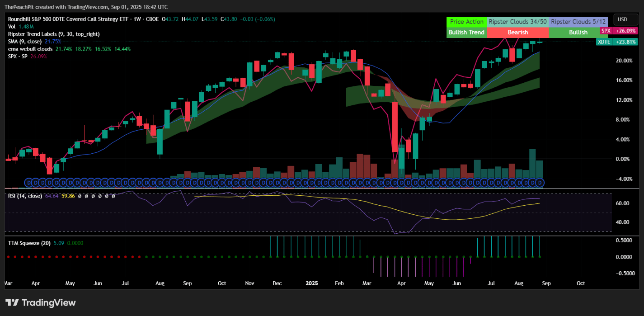Click the RSI moving average value 59.86
This screenshot has height=316, width=644.
click(x=68, y=196)
